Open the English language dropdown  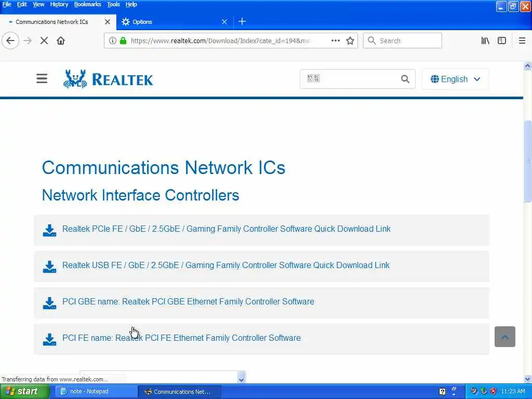pos(455,79)
